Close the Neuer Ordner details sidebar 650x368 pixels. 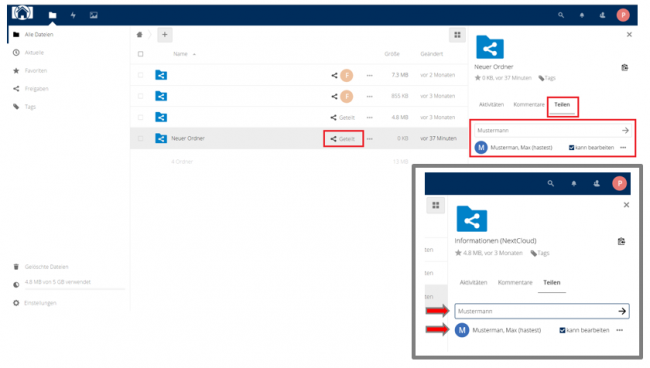[x=629, y=35]
